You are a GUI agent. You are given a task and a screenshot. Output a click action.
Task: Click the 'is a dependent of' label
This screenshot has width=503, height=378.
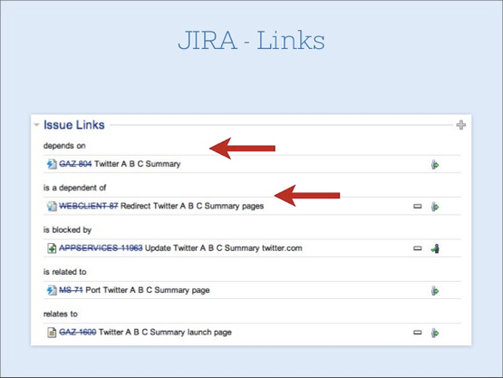pyautogui.click(x=75, y=188)
